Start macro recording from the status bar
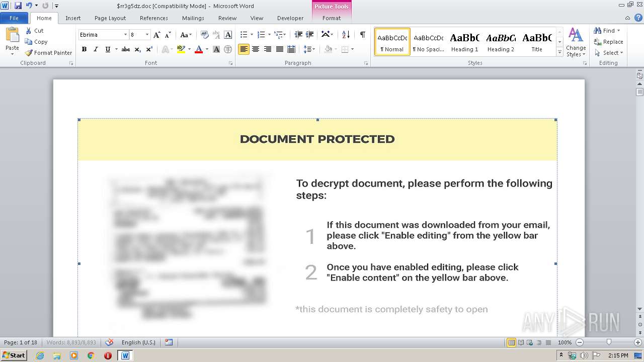644x362 pixels. click(169, 342)
